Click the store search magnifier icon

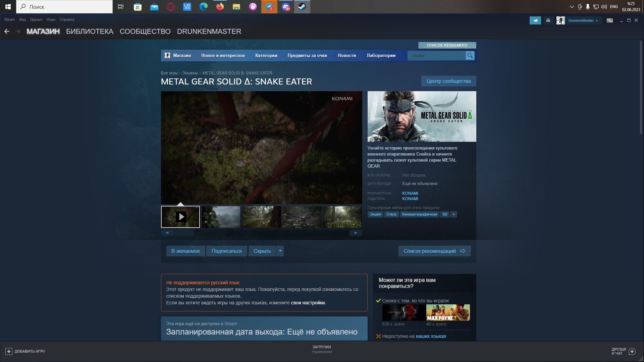tap(470, 56)
